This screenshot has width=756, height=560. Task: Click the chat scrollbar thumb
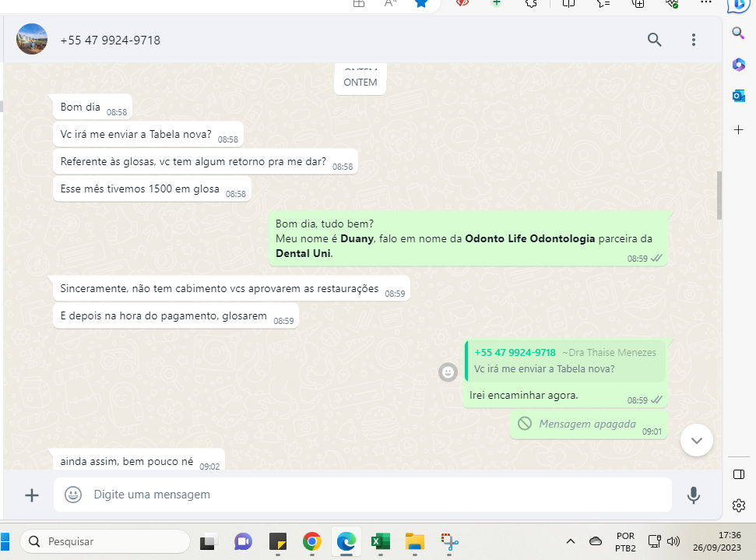tap(719, 195)
